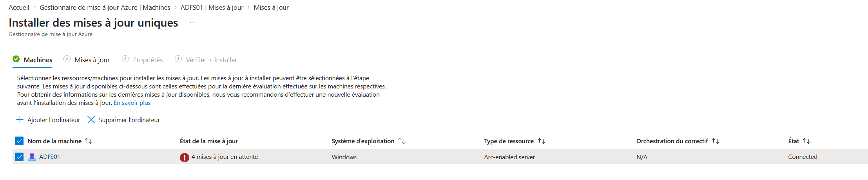This screenshot has width=868, height=180.
Task: Switch to the Propriétés tab
Action: tap(148, 60)
